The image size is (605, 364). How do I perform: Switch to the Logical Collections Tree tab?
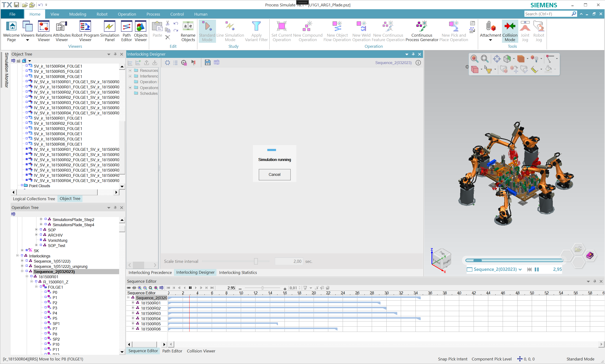(x=34, y=199)
